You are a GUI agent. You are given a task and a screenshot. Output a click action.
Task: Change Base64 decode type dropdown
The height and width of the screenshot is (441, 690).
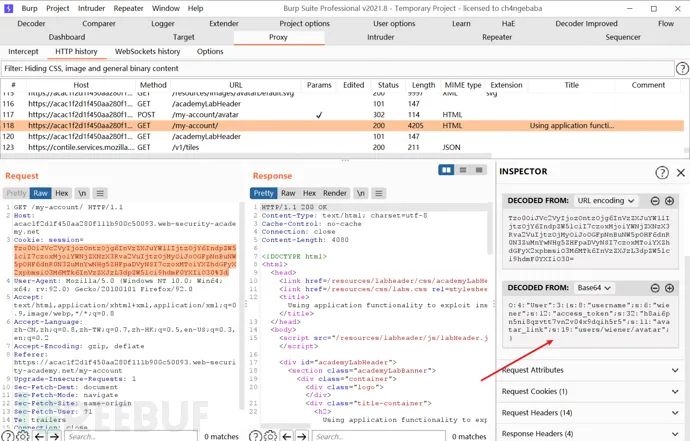tap(594, 288)
